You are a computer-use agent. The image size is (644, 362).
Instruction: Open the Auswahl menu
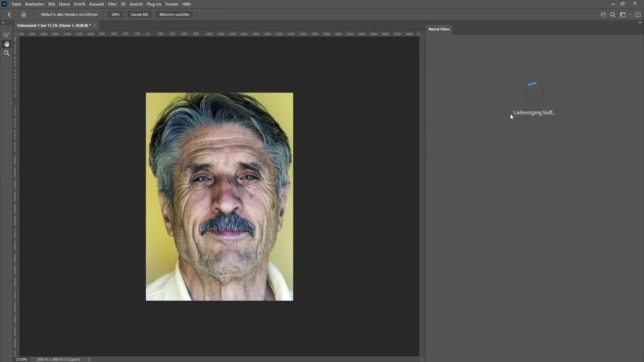click(x=96, y=4)
